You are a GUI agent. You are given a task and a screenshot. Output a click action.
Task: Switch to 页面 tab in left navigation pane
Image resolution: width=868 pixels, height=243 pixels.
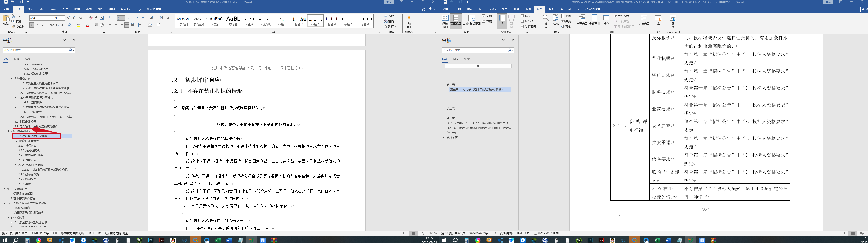pos(16,59)
